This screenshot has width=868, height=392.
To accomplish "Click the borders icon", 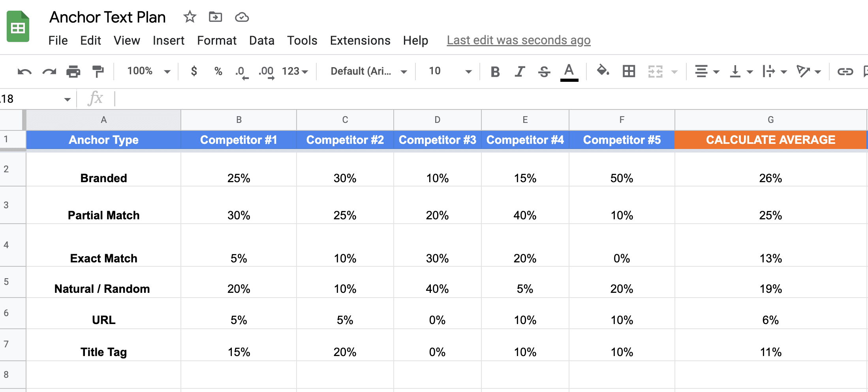I will [629, 71].
